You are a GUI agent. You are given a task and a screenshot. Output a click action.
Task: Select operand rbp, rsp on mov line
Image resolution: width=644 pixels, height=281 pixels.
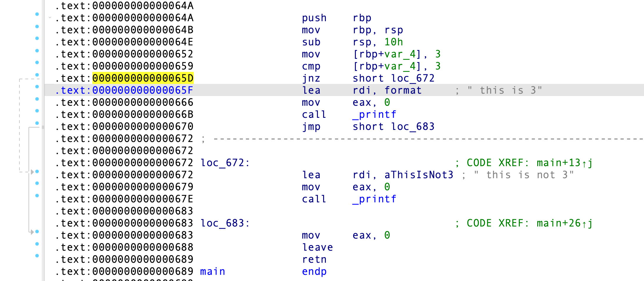[378, 30]
